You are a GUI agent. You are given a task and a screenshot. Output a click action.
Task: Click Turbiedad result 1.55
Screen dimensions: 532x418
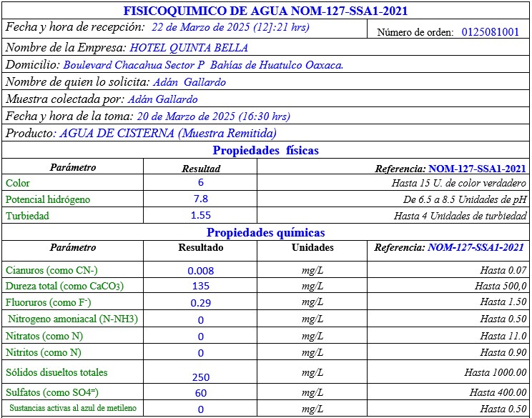tap(200, 215)
